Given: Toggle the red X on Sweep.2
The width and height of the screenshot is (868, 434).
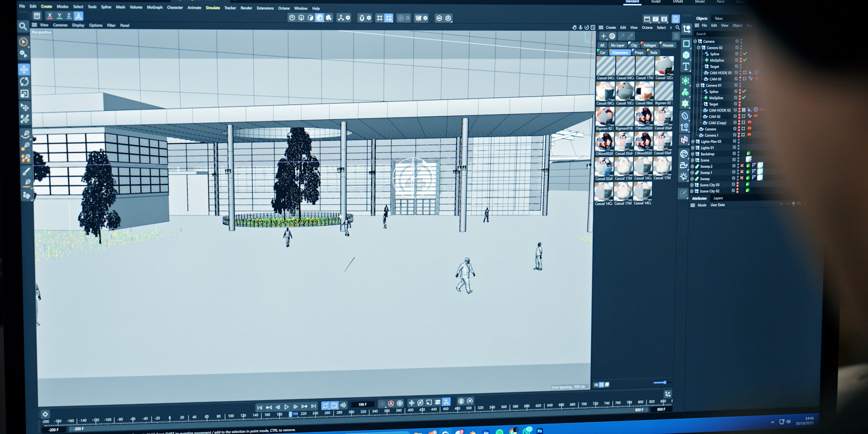Looking at the screenshot, I should click(742, 166).
